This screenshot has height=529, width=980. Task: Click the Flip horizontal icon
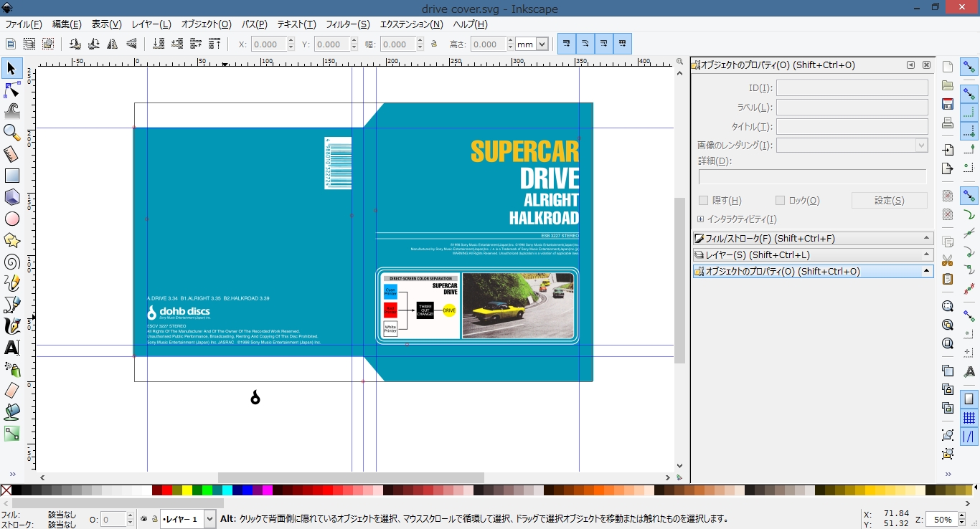click(113, 44)
